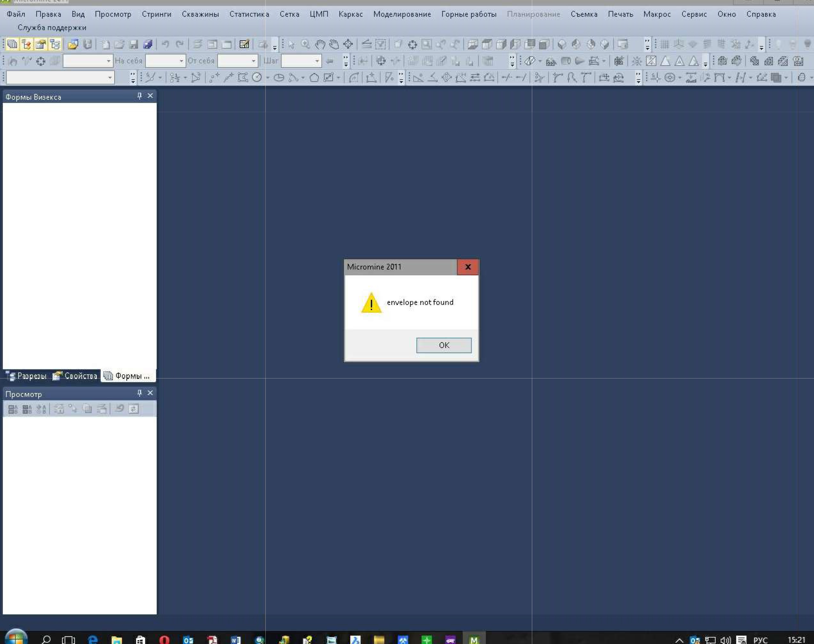Click the form editor grid-with-pencil icon

[x=244, y=44]
